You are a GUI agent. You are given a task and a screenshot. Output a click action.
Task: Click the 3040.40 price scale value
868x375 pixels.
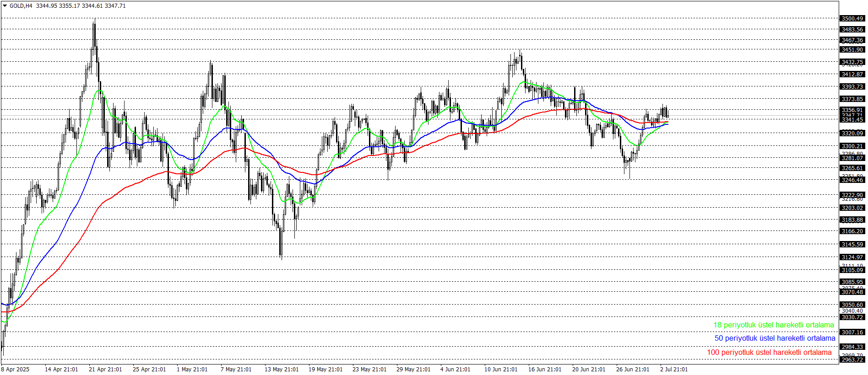click(852, 311)
